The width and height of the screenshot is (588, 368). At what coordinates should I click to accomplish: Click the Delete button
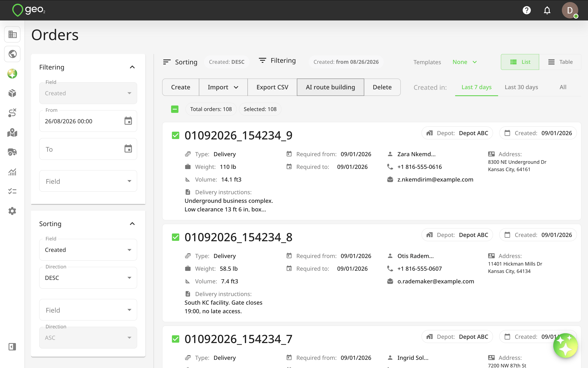382,87
